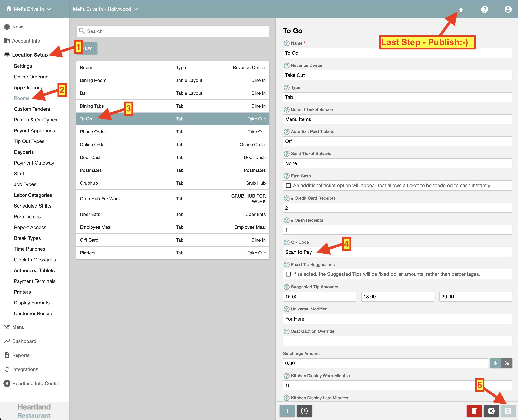Click the Surcharge Amount 0.00 field
This screenshot has width=518, height=420.
[385, 363]
